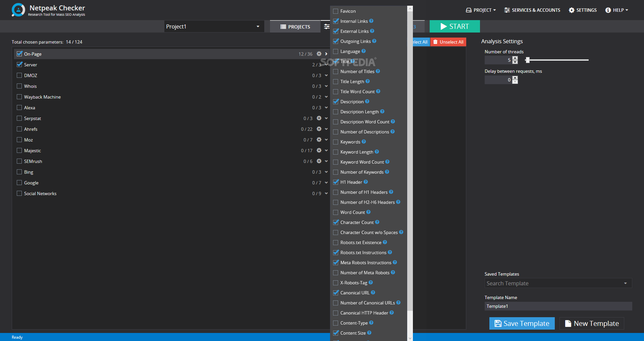Switch to the PROJECTS tab
The width and height of the screenshot is (644, 341).
[x=295, y=26]
